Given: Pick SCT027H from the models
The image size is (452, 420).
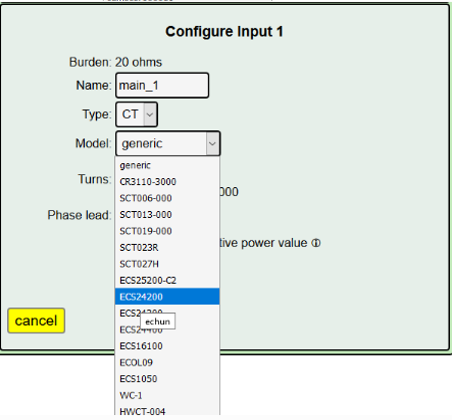Looking at the screenshot, I should pyautogui.click(x=167, y=264).
